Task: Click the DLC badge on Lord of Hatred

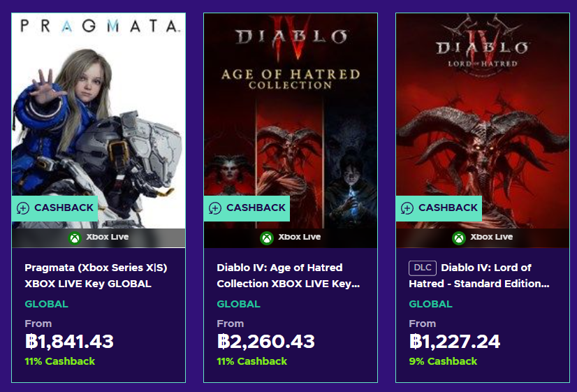Action: 423,268
